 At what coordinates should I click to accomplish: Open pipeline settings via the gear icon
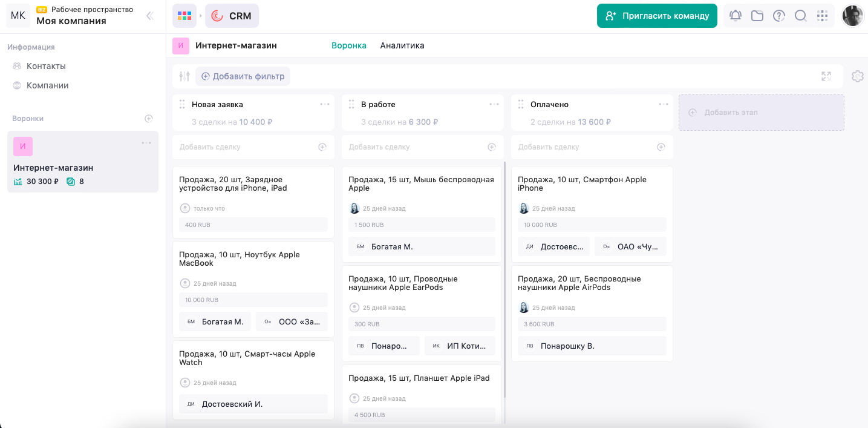857,76
